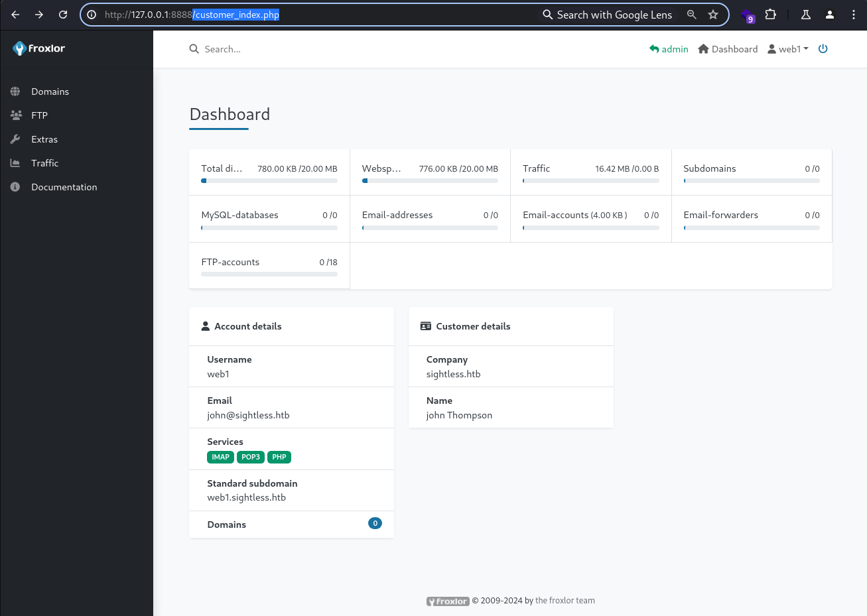Open the browser profile icon
This screenshot has height=616, width=867.
click(x=830, y=15)
